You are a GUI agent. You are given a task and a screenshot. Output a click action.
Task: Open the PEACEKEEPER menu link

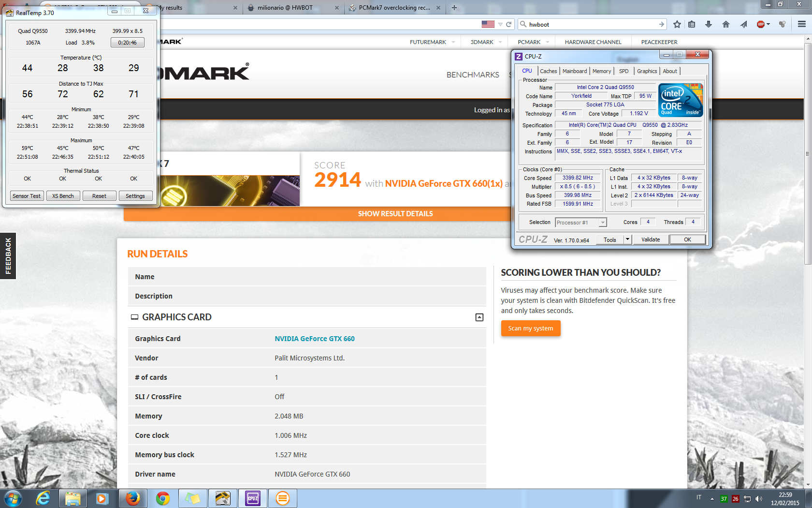tap(659, 42)
